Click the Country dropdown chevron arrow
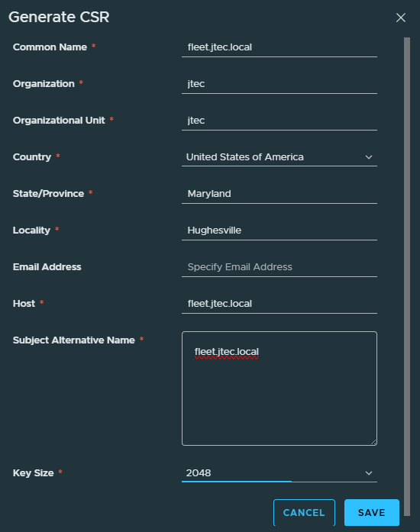The image size is (420, 532). tap(369, 157)
